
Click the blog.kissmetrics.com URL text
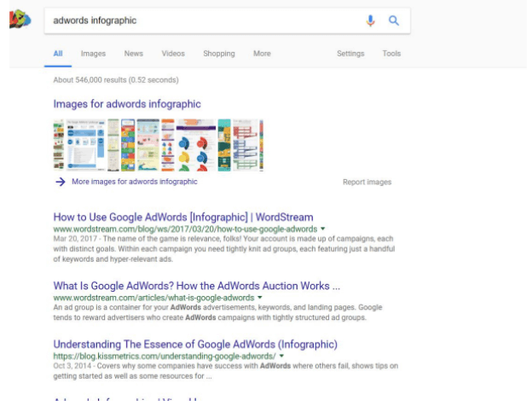click(165, 357)
